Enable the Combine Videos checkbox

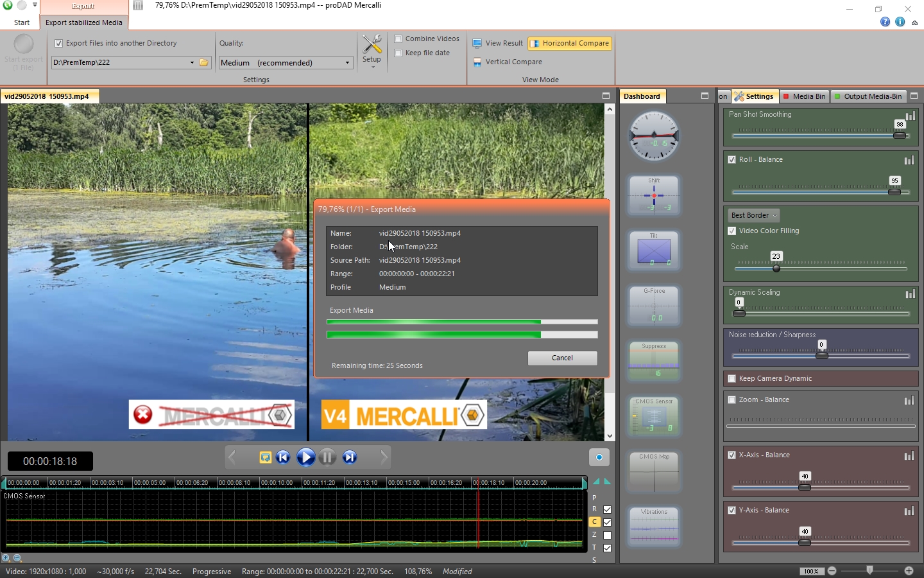[x=398, y=39]
